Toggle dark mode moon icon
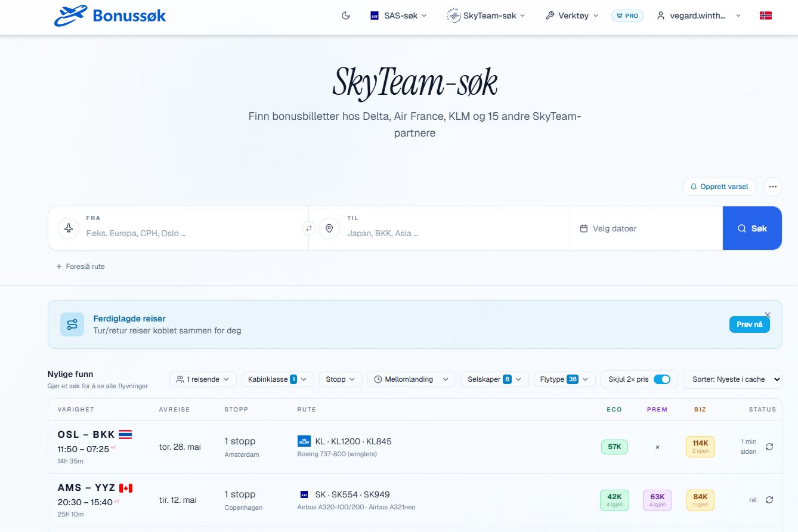This screenshot has height=532, width=798. [346, 16]
